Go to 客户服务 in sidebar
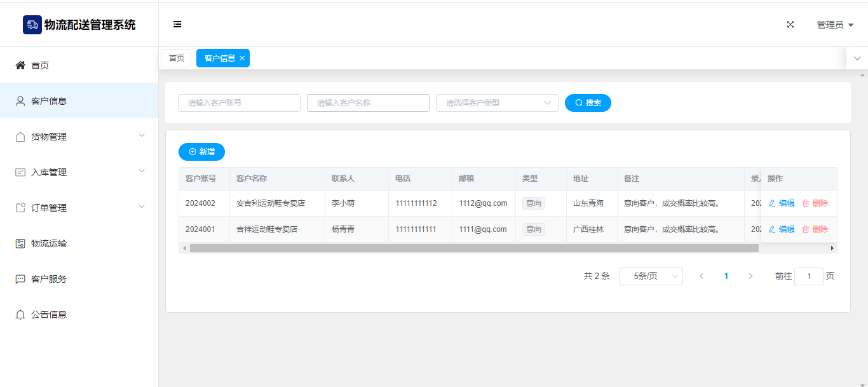The width and height of the screenshot is (868, 387). coord(49,279)
